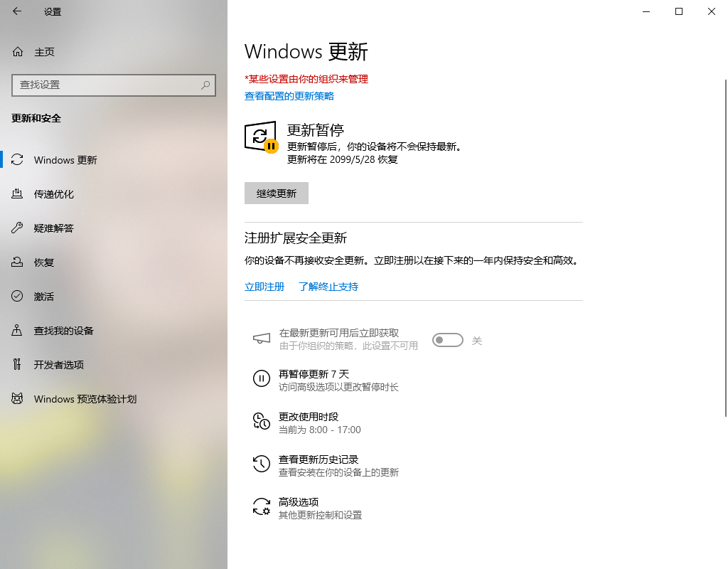Click the magnifier icon in search box
The width and height of the screenshot is (728, 569).
(205, 85)
